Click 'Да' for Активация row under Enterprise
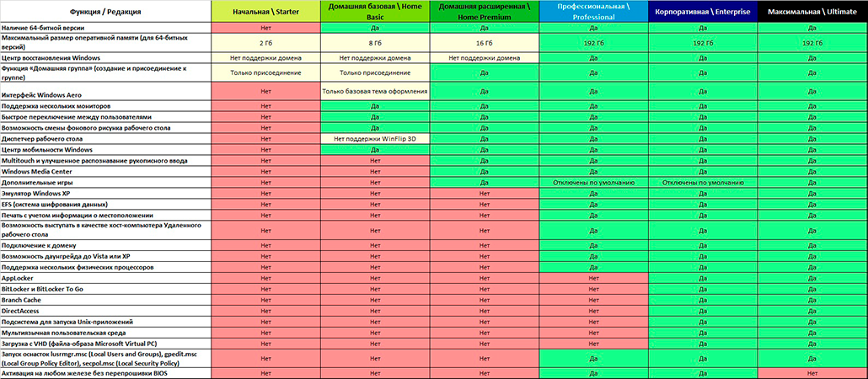Image resolution: width=868 pixels, height=379 pixels. 705,373
